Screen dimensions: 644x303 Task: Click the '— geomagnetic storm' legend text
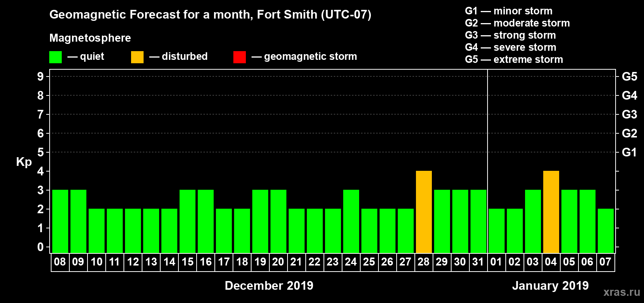pyautogui.click(x=304, y=56)
